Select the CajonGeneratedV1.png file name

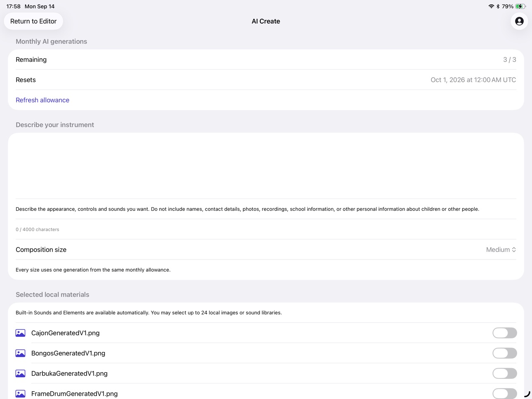pos(66,333)
